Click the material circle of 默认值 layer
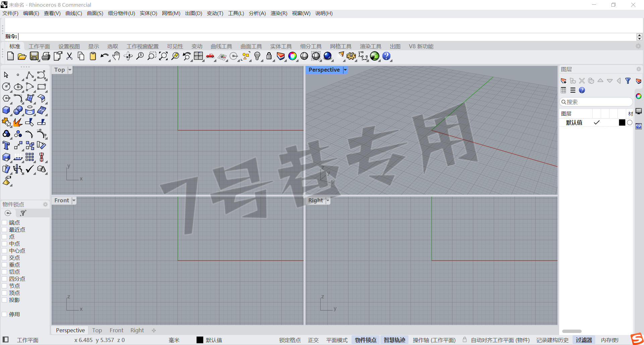This screenshot has width=644, height=345. point(630,123)
